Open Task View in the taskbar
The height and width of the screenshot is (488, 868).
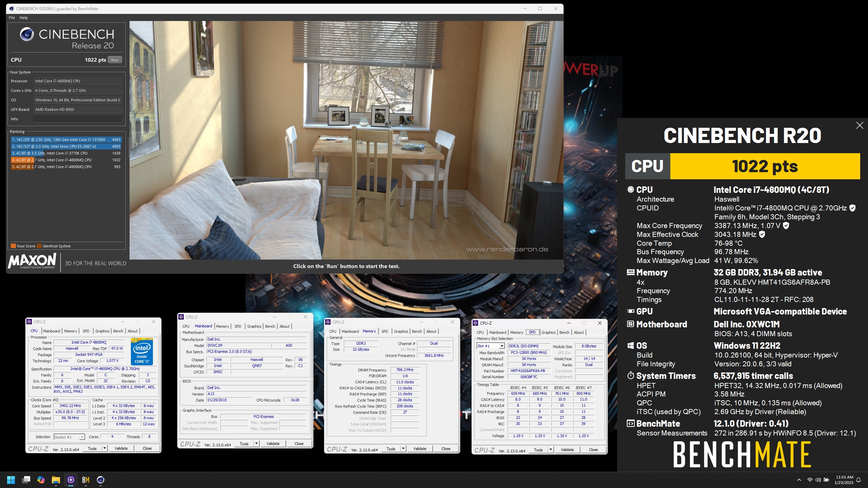tap(26, 480)
